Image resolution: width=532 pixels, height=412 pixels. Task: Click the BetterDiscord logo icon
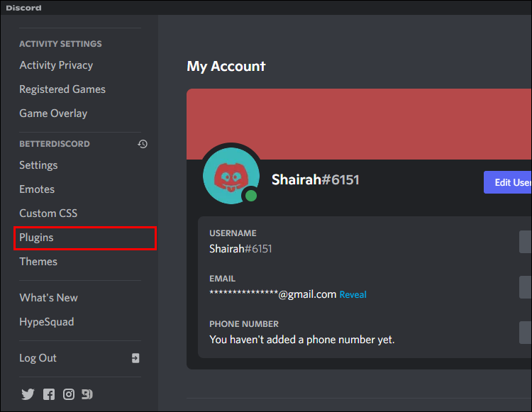point(87,394)
